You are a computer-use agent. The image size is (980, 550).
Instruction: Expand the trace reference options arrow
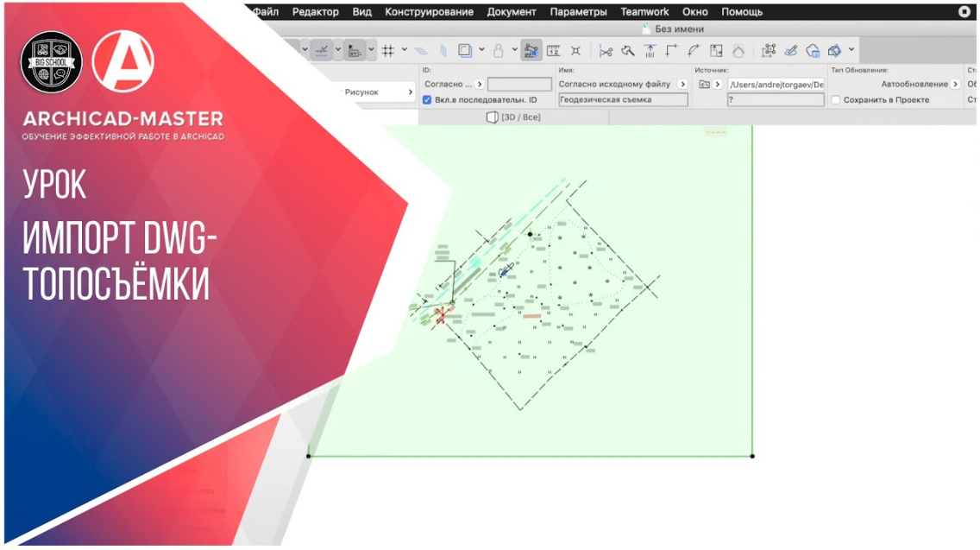coord(481,49)
